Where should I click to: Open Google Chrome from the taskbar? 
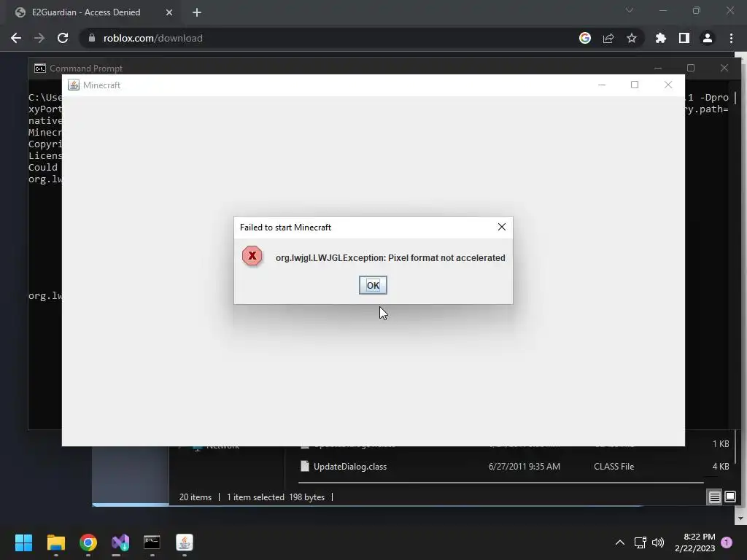point(88,542)
